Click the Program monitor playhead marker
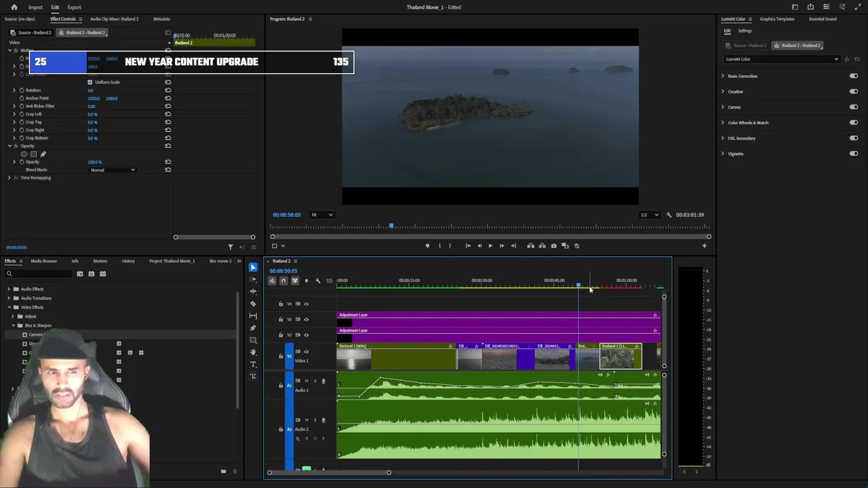 [x=391, y=226]
